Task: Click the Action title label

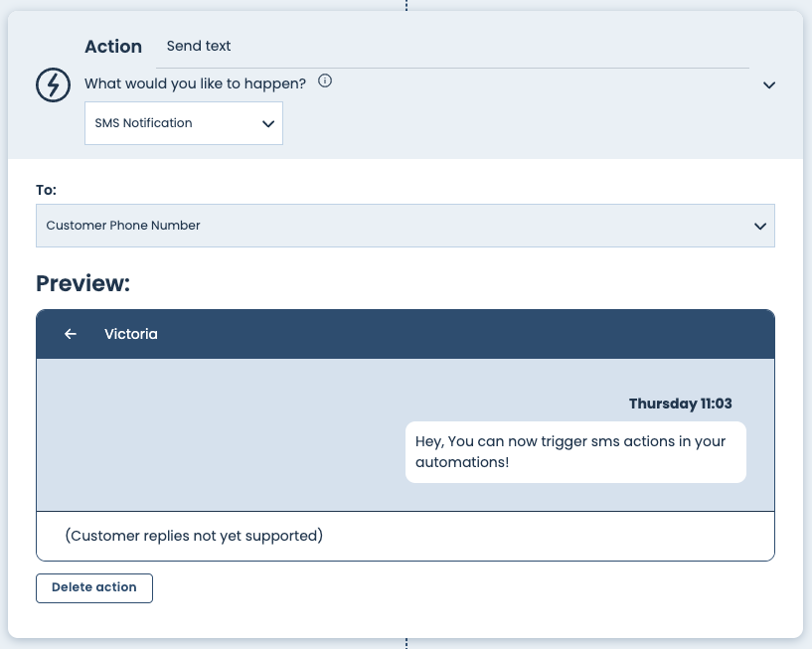Action: (x=113, y=47)
